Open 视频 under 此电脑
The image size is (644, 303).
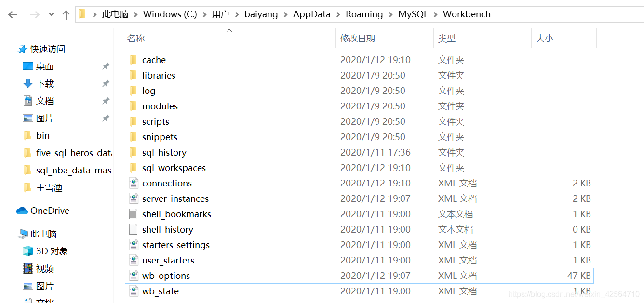click(x=45, y=269)
